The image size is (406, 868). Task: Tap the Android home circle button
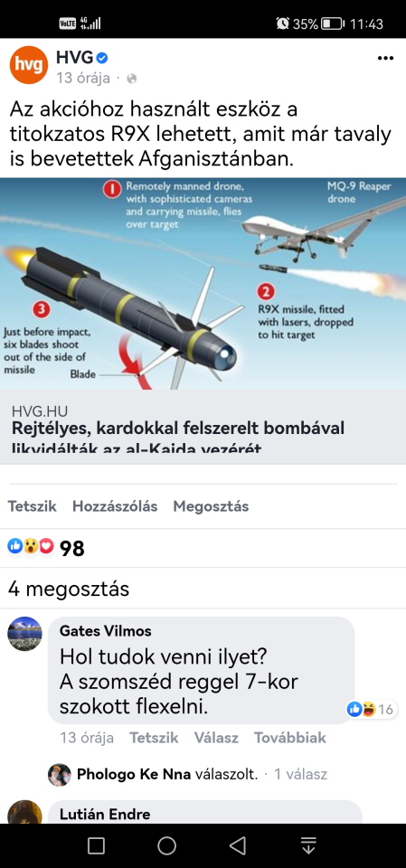tap(166, 845)
